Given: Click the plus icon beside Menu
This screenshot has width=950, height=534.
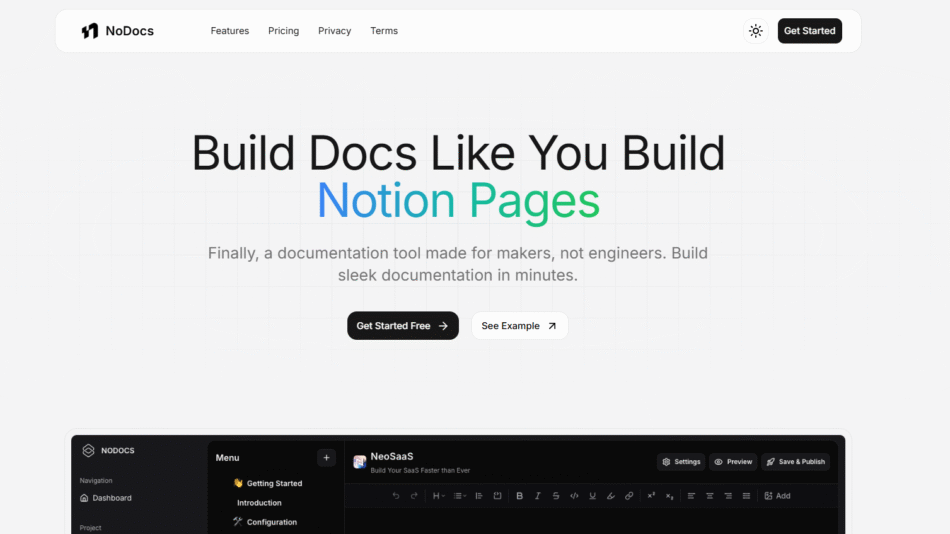Looking at the screenshot, I should pyautogui.click(x=326, y=458).
